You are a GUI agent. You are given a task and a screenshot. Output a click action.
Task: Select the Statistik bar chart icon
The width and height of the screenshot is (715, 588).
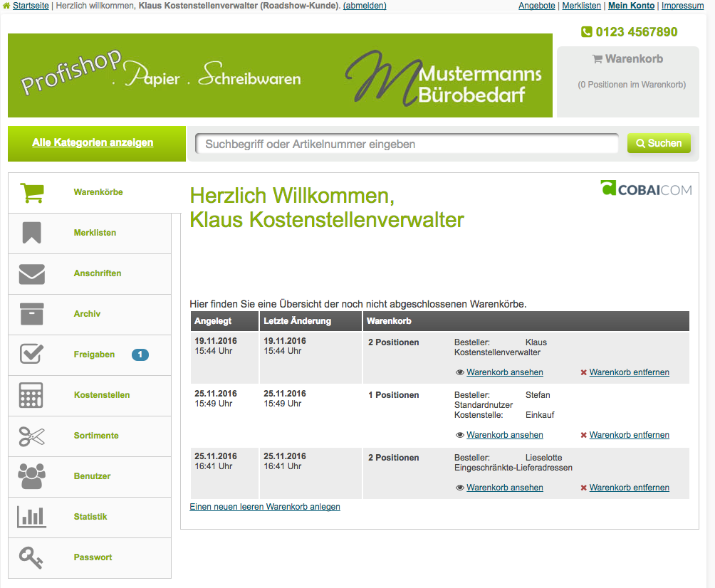tap(31, 517)
